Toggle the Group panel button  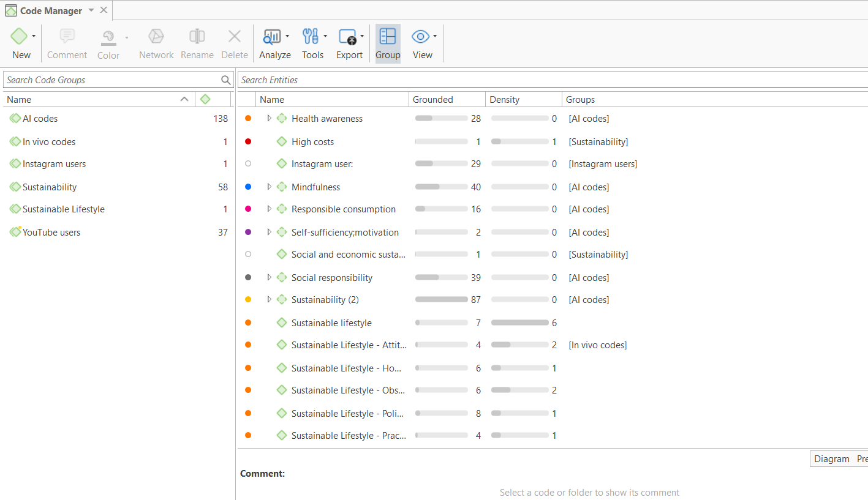[388, 43]
